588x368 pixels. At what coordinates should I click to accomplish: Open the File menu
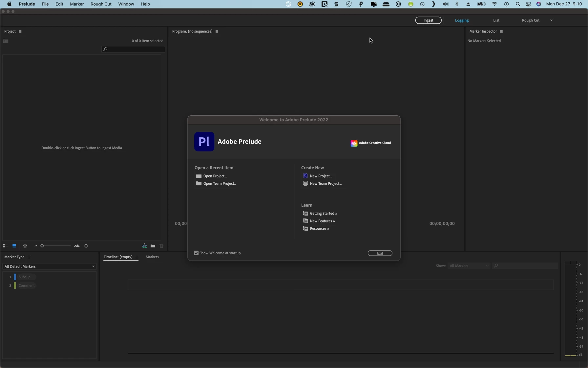[x=45, y=4]
